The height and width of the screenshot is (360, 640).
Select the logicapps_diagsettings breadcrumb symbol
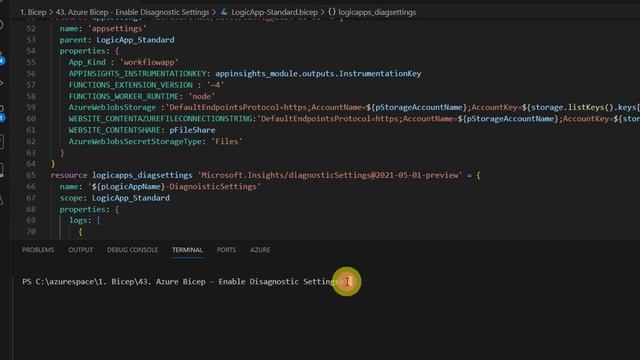click(377, 12)
